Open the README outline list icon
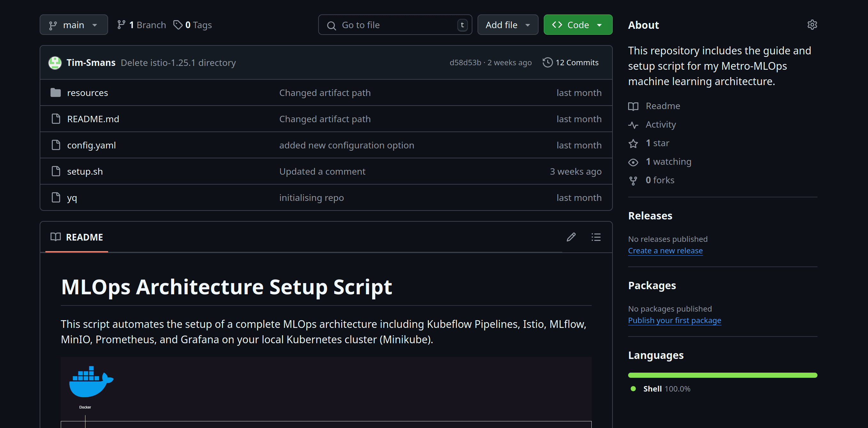Viewport: 868px width, 428px height. click(x=596, y=237)
